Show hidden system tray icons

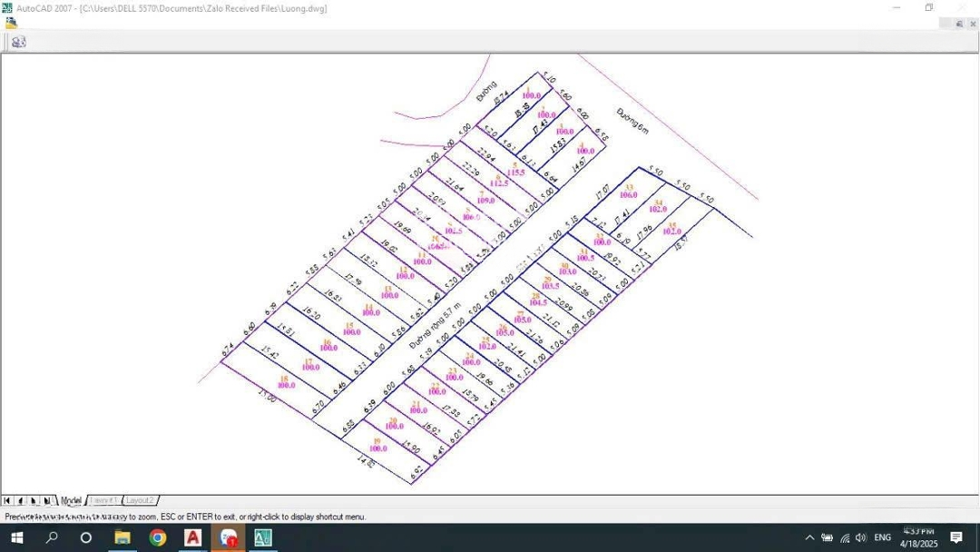809,537
